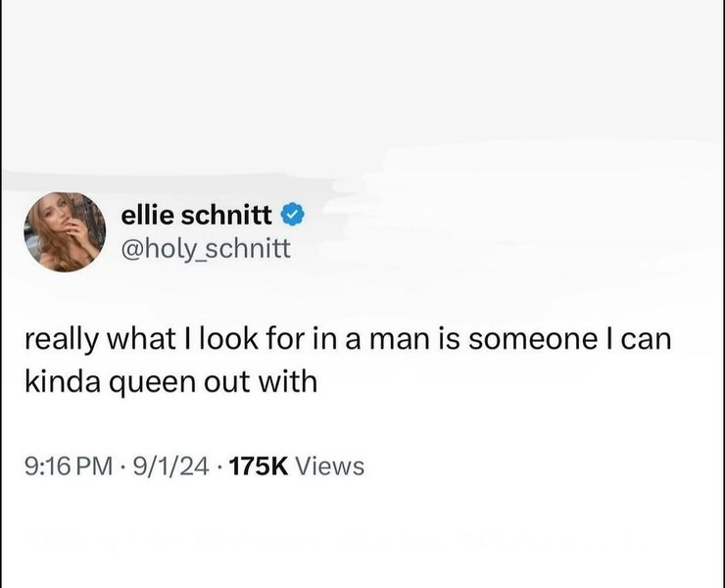Open the @holy_schnitt handle link
Viewport: 725px width, 588px height.
pos(205,249)
